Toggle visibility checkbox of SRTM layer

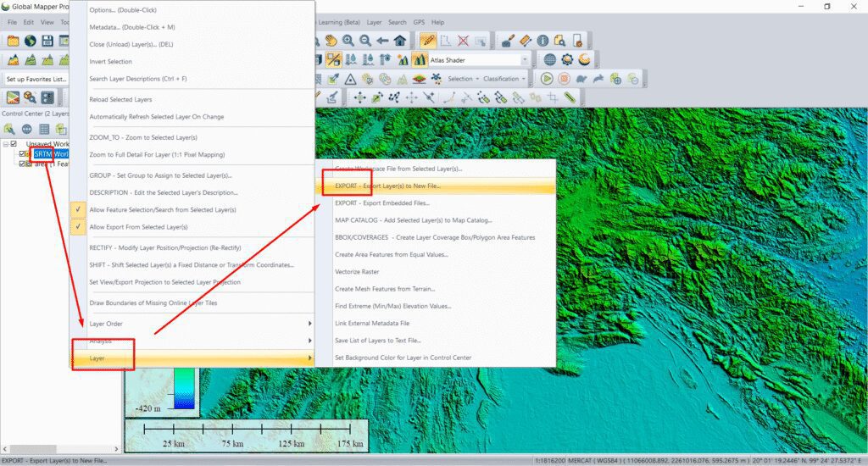22,154
